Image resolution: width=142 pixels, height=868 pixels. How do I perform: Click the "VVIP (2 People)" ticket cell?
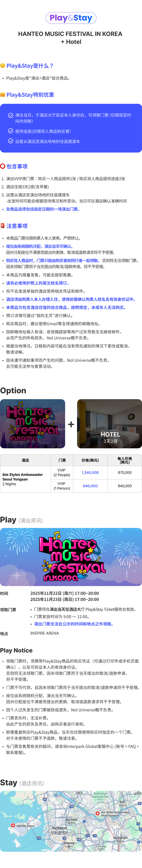62,472
